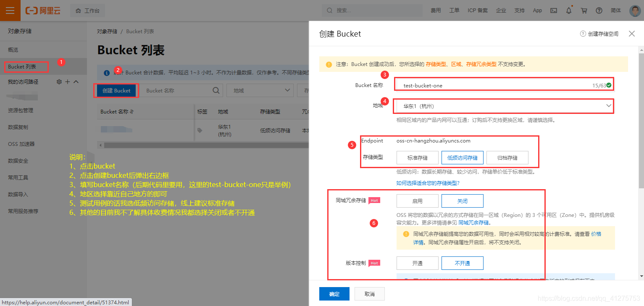This screenshot has height=306, width=644.
Task: Open the 同城冗余存储 documentation link
Action: point(473,222)
